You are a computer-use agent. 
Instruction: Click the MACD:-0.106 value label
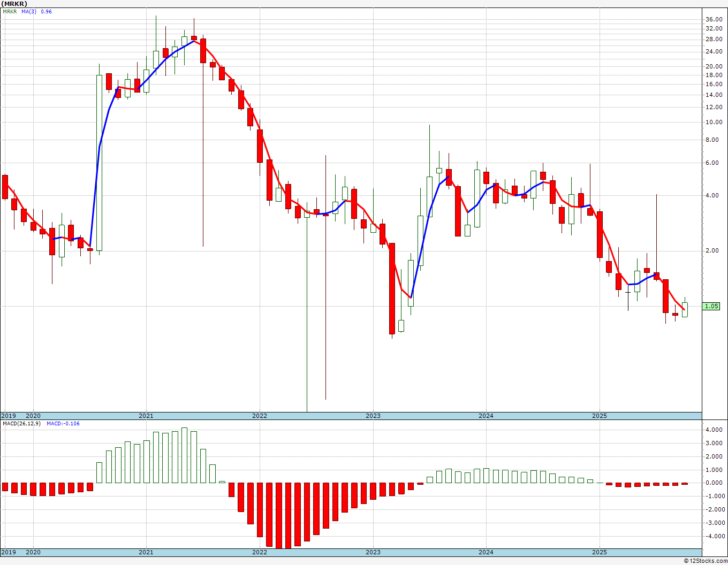(x=63, y=423)
